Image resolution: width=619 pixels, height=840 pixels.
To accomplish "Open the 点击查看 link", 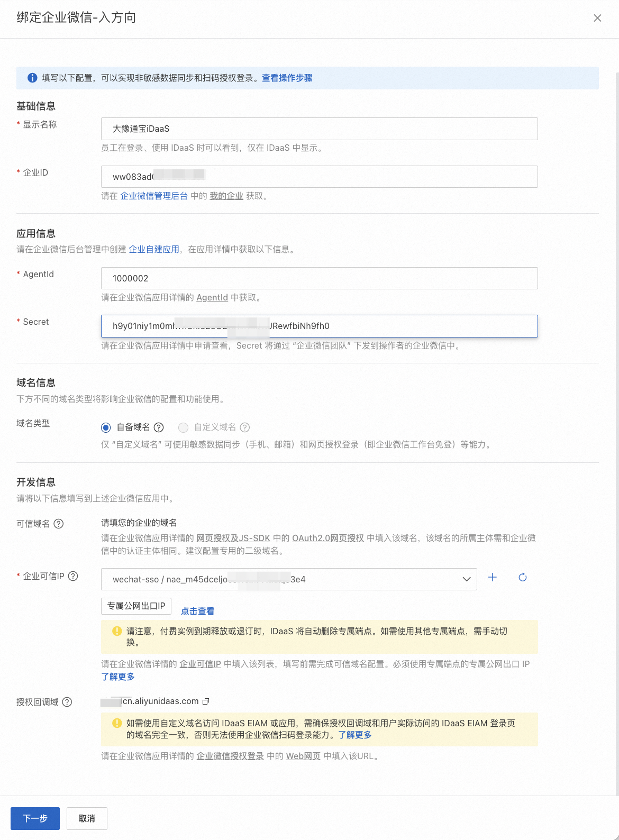I will click(198, 611).
